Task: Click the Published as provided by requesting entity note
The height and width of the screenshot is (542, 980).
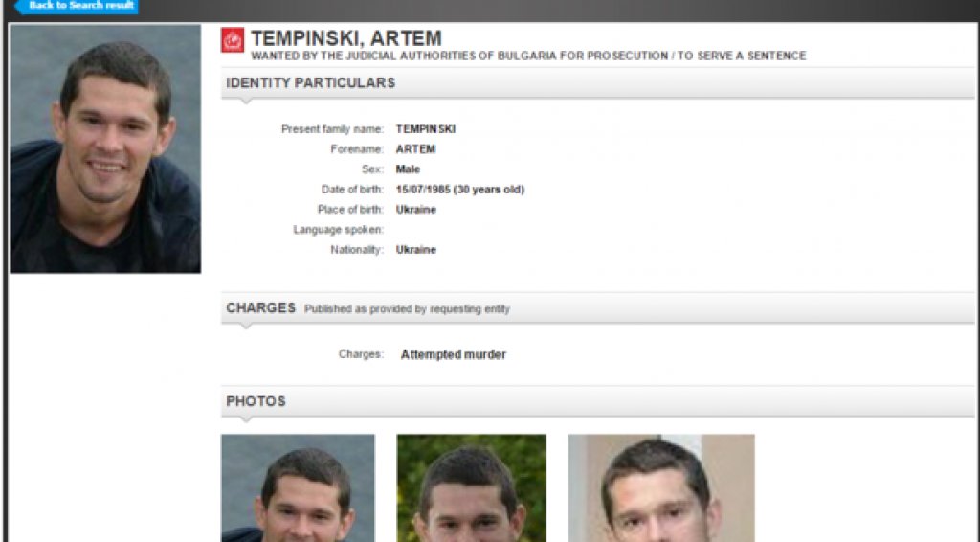Action: point(407,308)
